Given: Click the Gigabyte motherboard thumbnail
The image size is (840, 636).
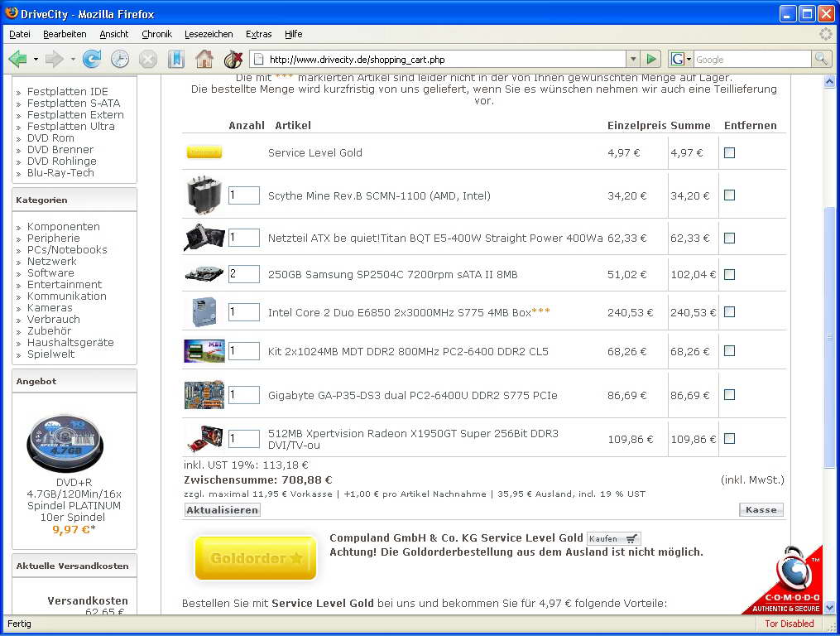Looking at the screenshot, I should pyautogui.click(x=204, y=395).
